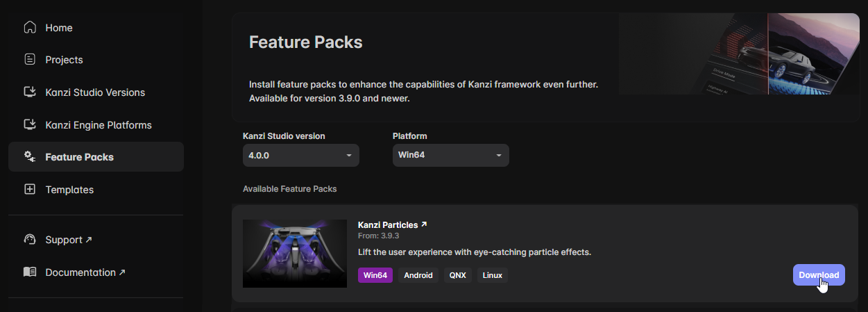
Task: Click the Kanzi Engine Platforms download icon
Action: coord(29,125)
